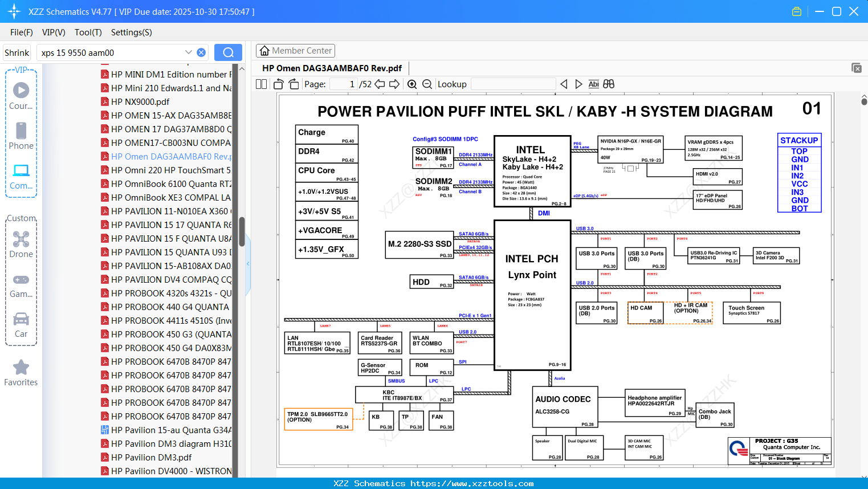
Task: Open the Tool(T) menu
Action: click(88, 32)
